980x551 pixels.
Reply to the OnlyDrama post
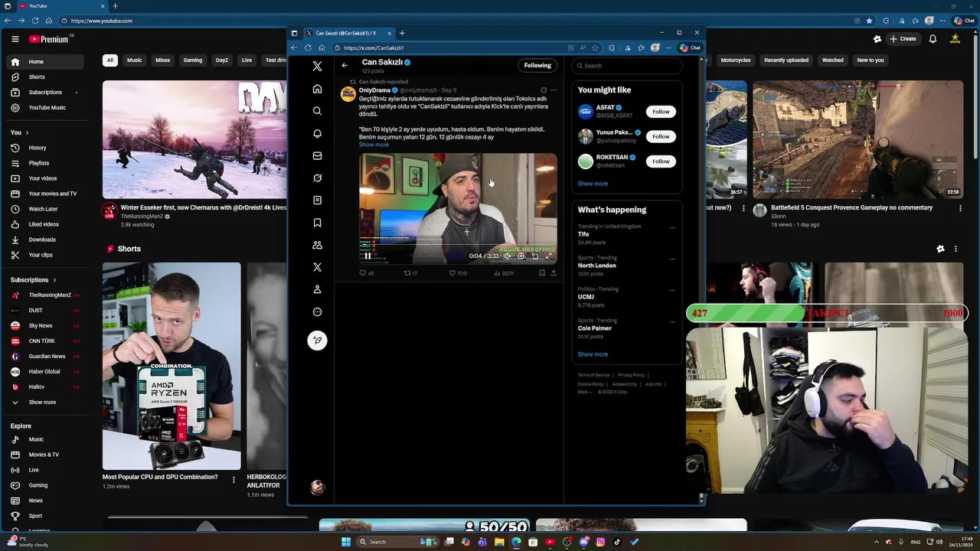pyautogui.click(x=363, y=272)
